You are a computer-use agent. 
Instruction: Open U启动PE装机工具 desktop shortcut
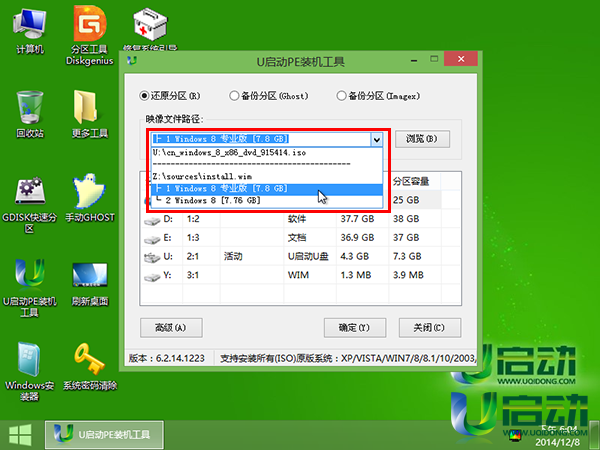pyautogui.click(x=30, y=289)
